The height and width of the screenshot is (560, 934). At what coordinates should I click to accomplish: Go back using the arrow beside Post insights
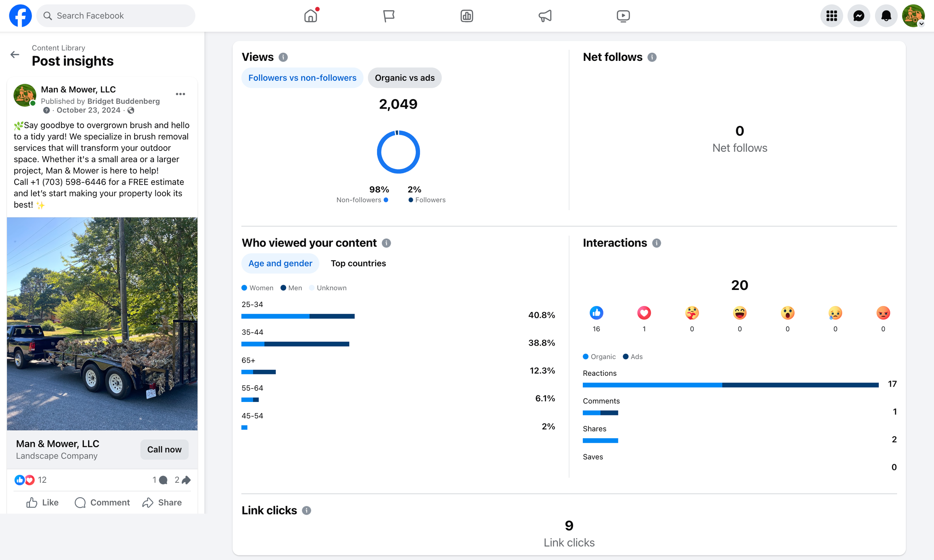[x=15, y=55]
